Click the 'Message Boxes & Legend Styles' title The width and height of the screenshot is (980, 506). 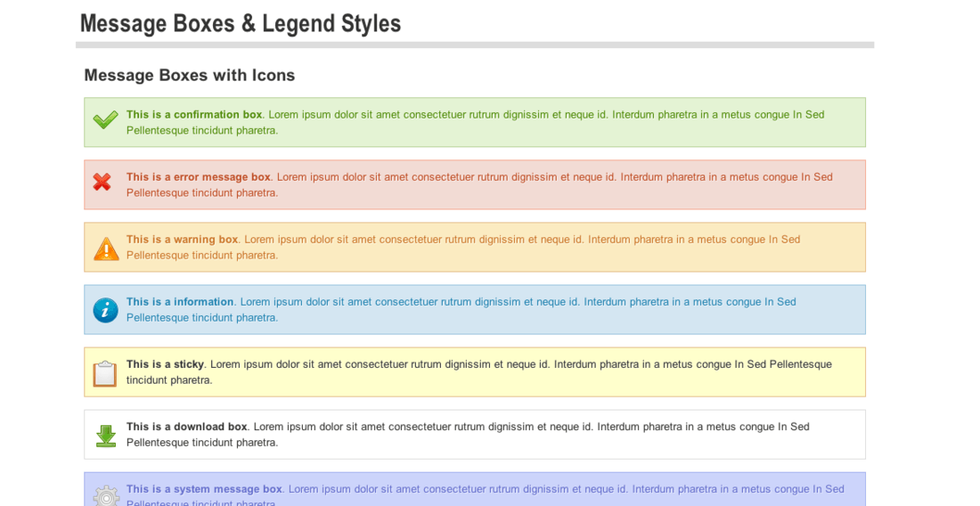coord(241,24)
